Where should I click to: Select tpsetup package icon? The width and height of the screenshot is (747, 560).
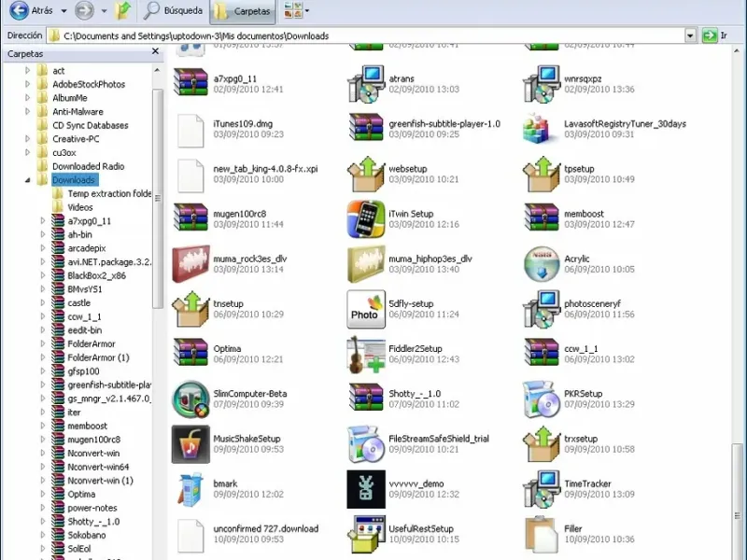(542, 174)
